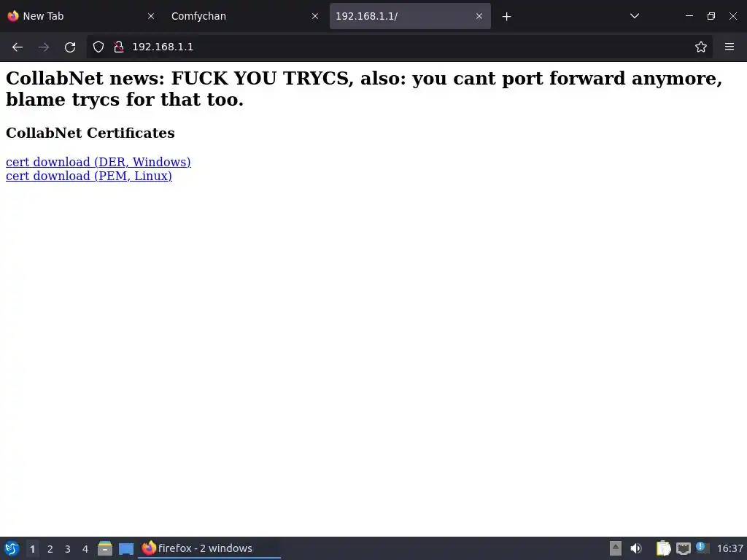Download the DER Windows certificate
Screen dimensions: 747x560
click(x=98, y=162)
